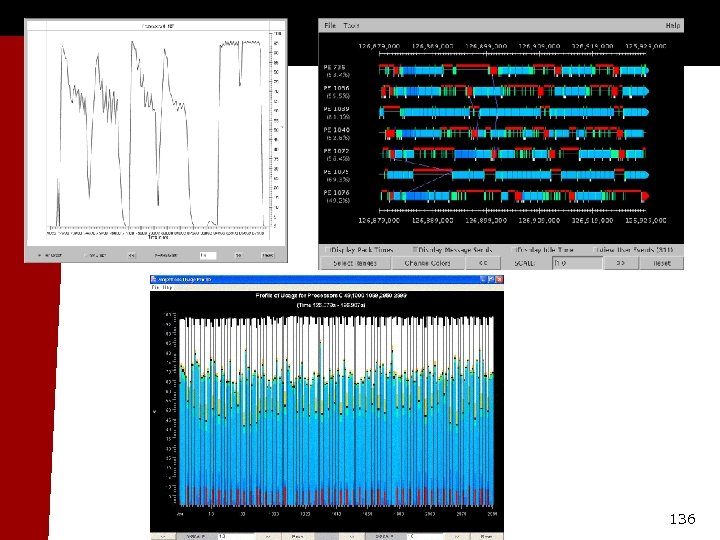Image resolution: width=720 pixels, height=540 pixels.
Task: Click the Select Ranges button
Action: coord(354,263)
